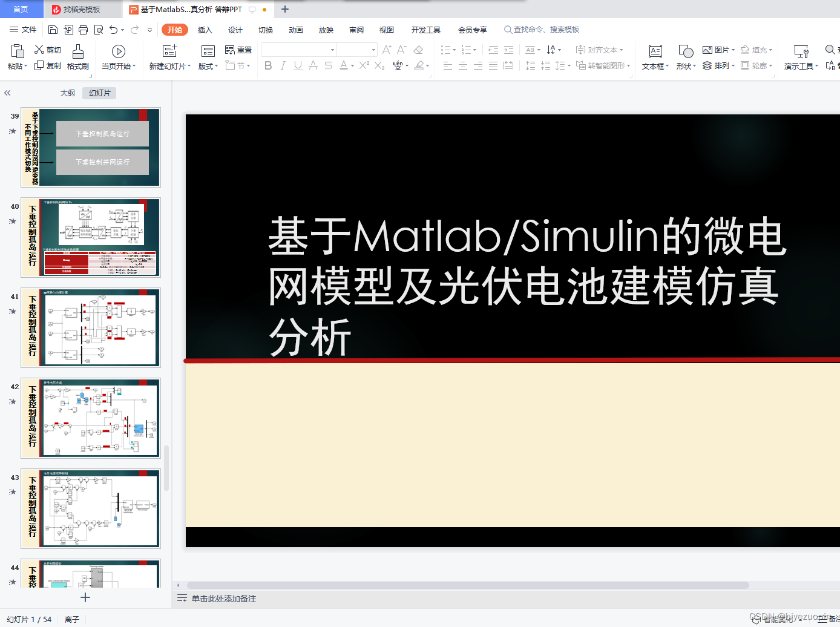Click the Convert to Smart Graphic button
Viewport: 840px width, 627px height.
(603, 65)
